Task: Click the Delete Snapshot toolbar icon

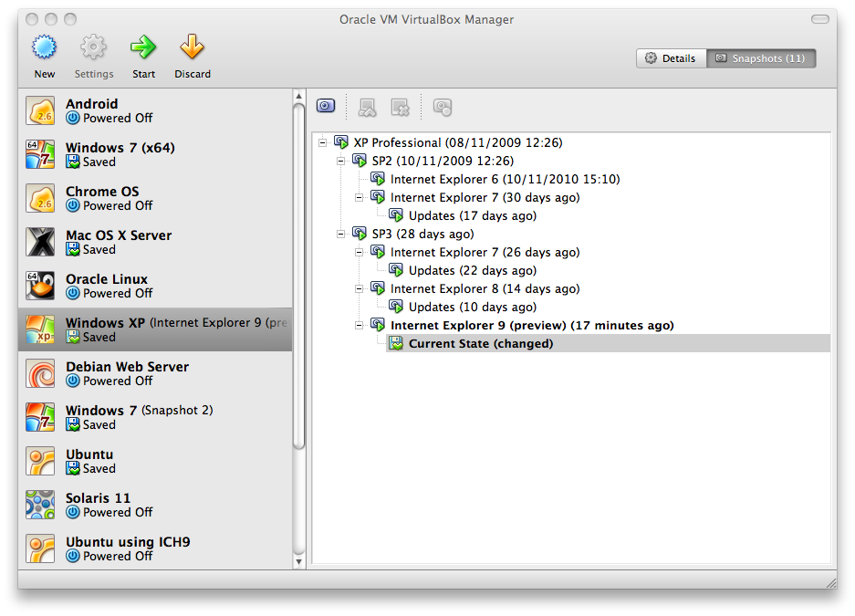Action: 400,108
